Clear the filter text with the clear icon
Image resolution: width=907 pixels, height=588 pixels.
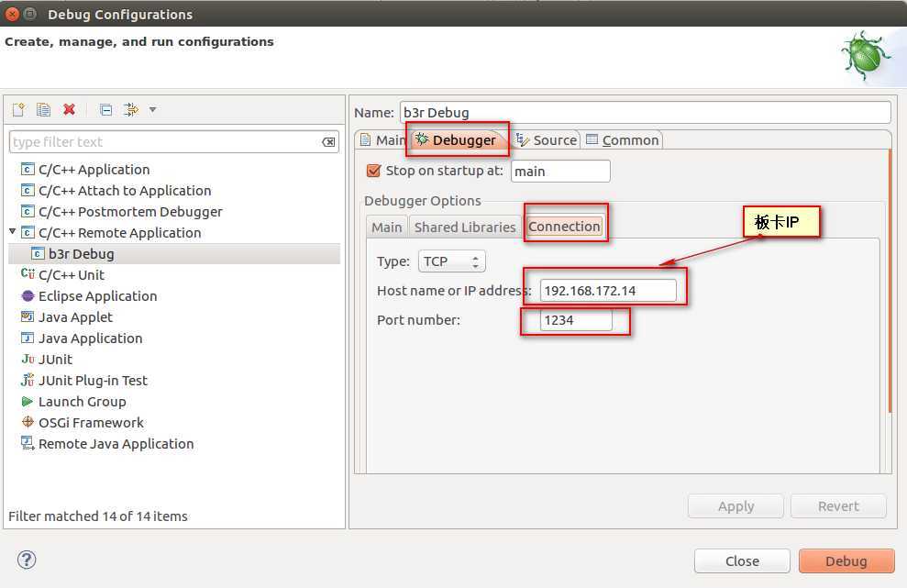[x=328, y=142]
